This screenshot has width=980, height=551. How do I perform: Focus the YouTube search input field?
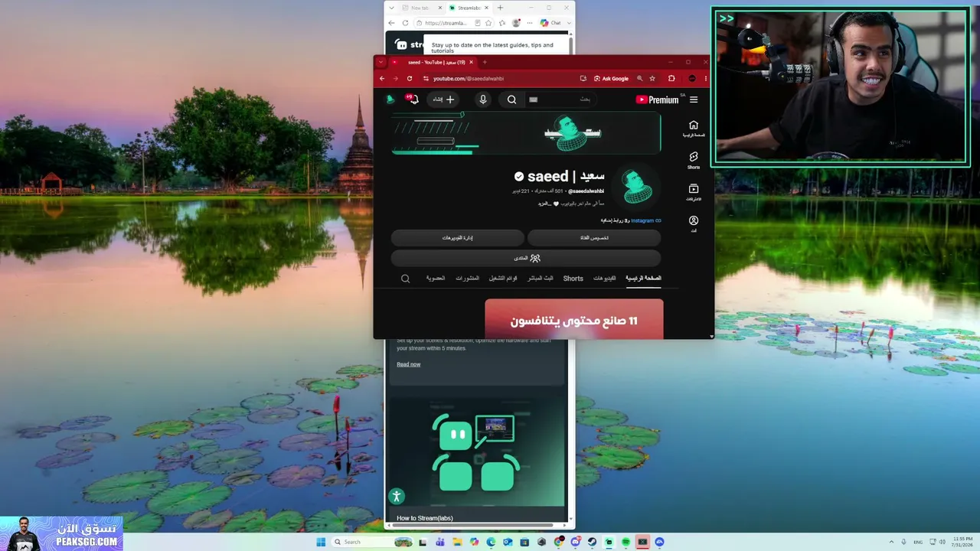(561, 99)
